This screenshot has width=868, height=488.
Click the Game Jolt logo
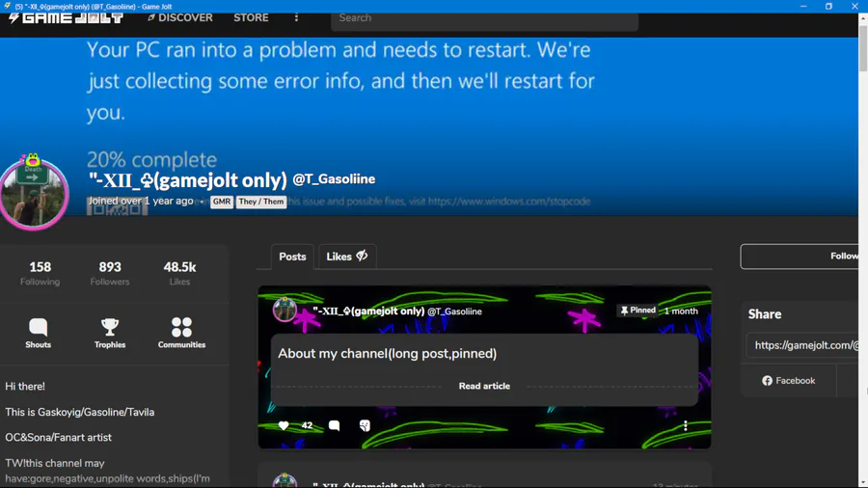[66, 18]
